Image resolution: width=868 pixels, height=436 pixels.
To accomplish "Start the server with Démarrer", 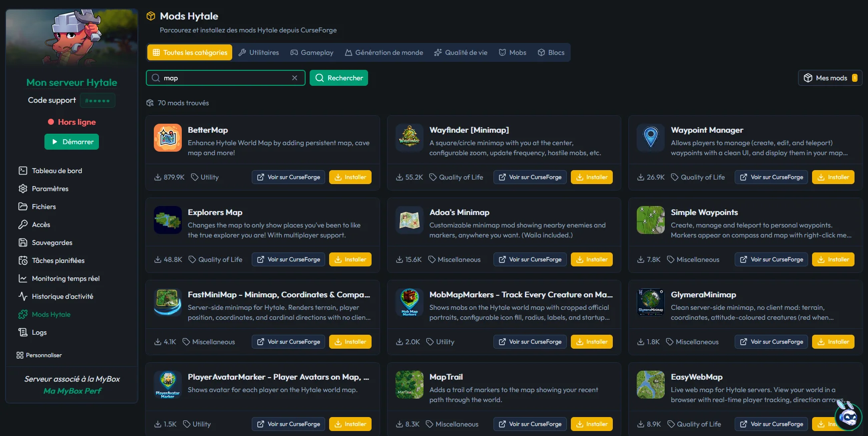I will point(72,142).
